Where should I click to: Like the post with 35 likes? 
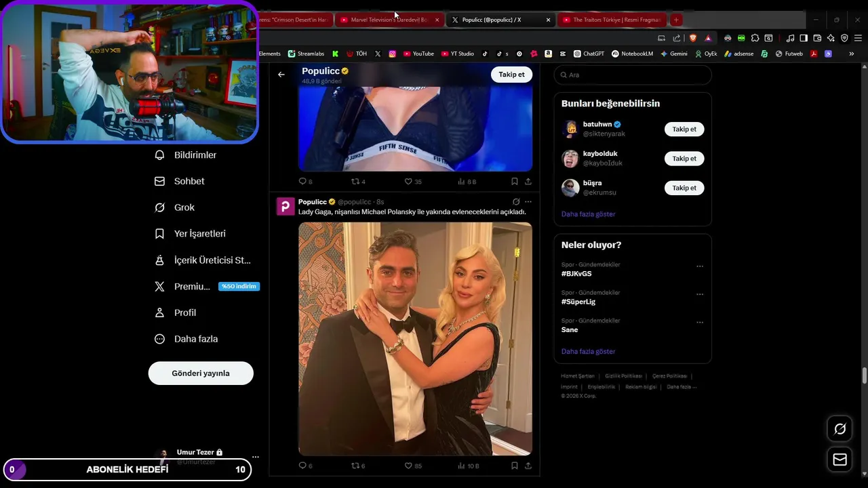pyautogui.click(x=413, y=182)
